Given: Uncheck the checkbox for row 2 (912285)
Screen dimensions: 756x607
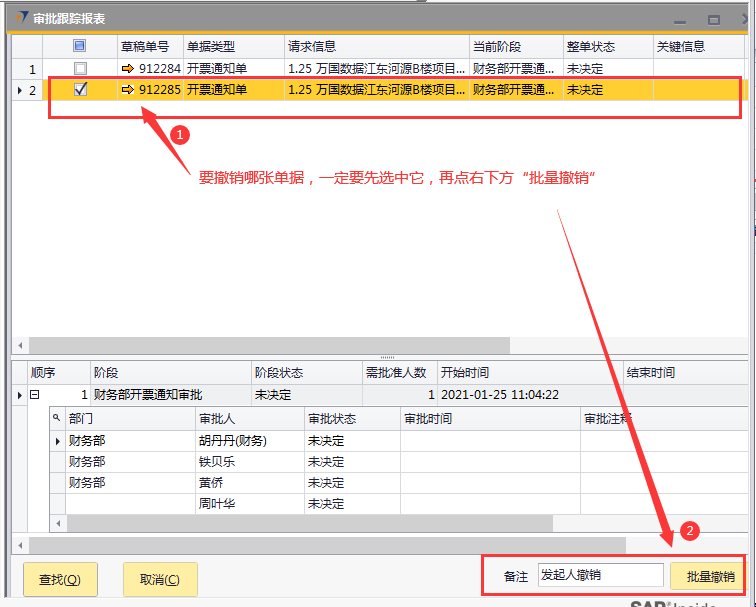Looking at the screenshot, I should tap(80, 90).
